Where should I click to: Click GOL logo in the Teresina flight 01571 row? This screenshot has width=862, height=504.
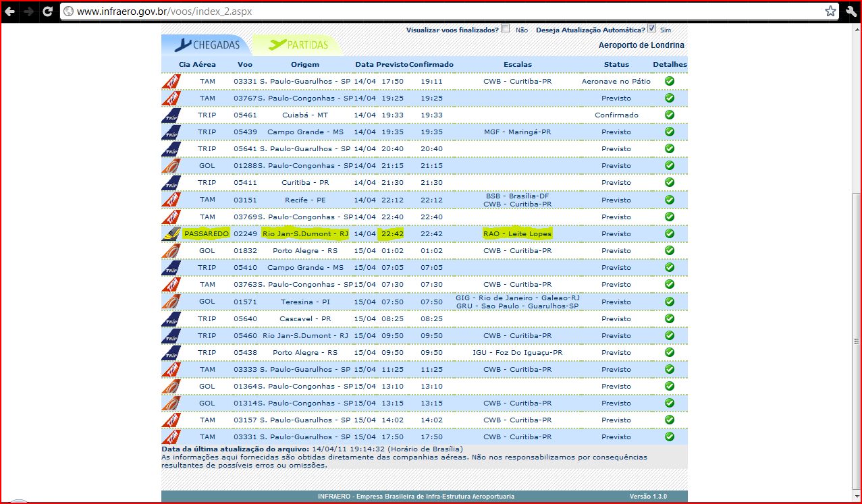coord(171,302)
